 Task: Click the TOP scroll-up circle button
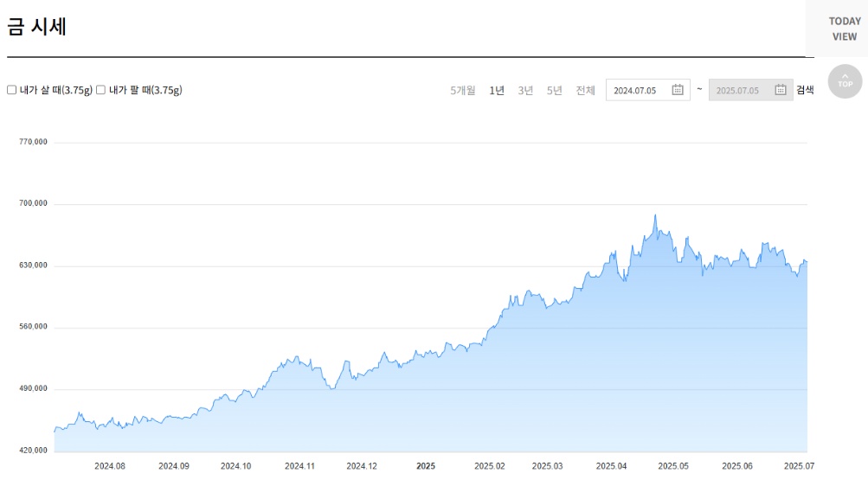(x=845, y=81)
